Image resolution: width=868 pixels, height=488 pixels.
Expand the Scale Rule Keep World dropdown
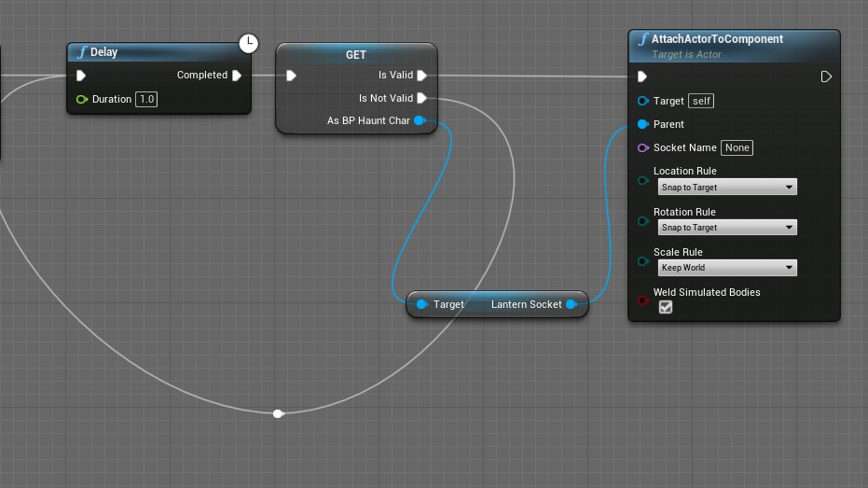(726, 268)
